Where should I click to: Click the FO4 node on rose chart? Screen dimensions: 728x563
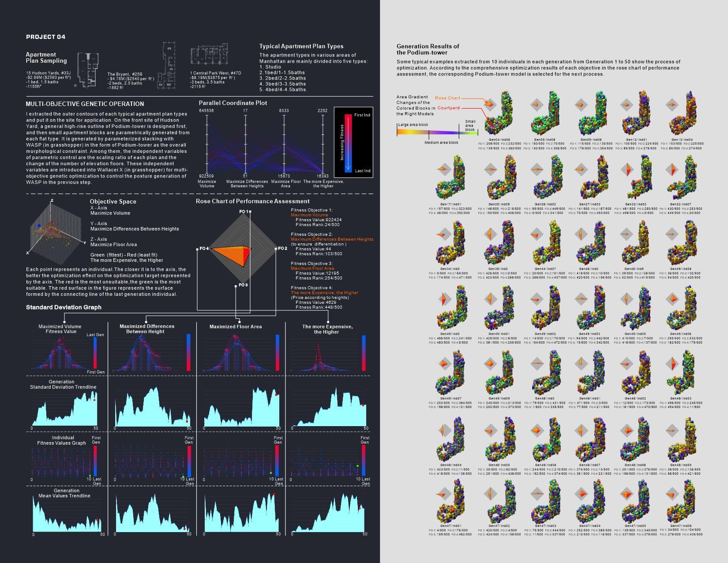[197, 249]
